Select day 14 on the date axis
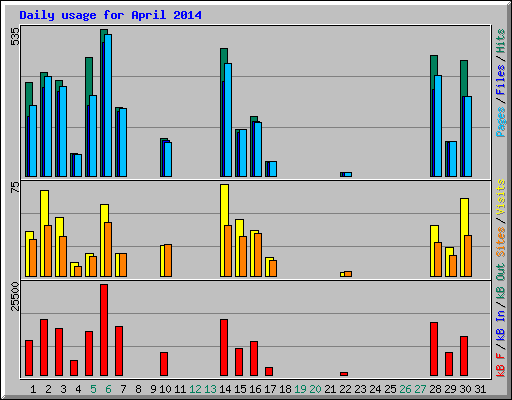Image resolution: width=512 pixels, height=400 pixels. 225,389
